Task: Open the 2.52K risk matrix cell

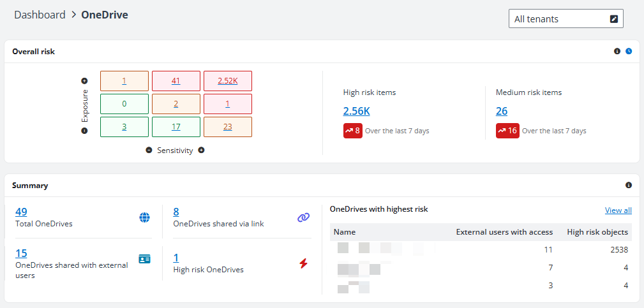Action: (227, 81)
